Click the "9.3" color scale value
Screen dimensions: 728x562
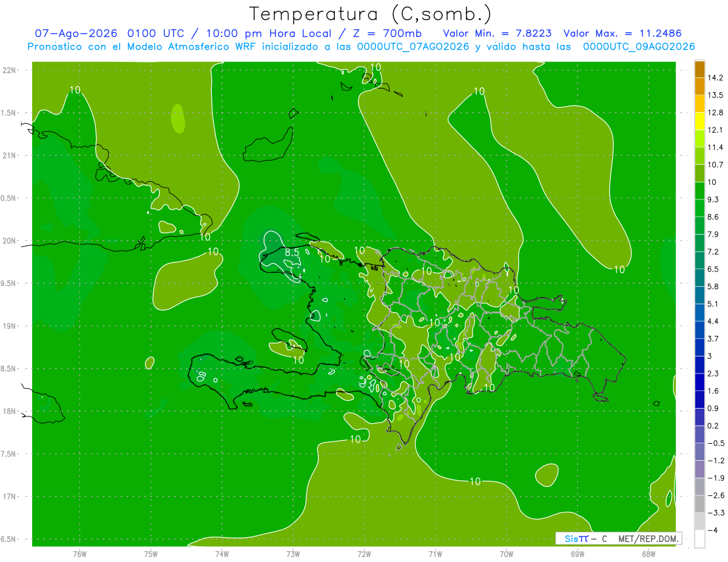pyautogui.click(x=713, y=199)
